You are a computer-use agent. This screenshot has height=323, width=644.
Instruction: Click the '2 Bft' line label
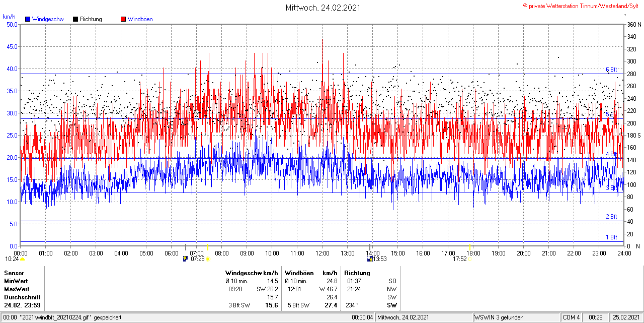[x=611, y=217]
